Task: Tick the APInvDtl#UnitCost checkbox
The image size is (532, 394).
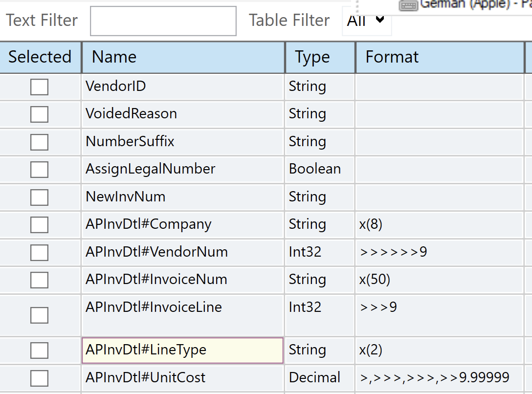Action: [39, 378]
